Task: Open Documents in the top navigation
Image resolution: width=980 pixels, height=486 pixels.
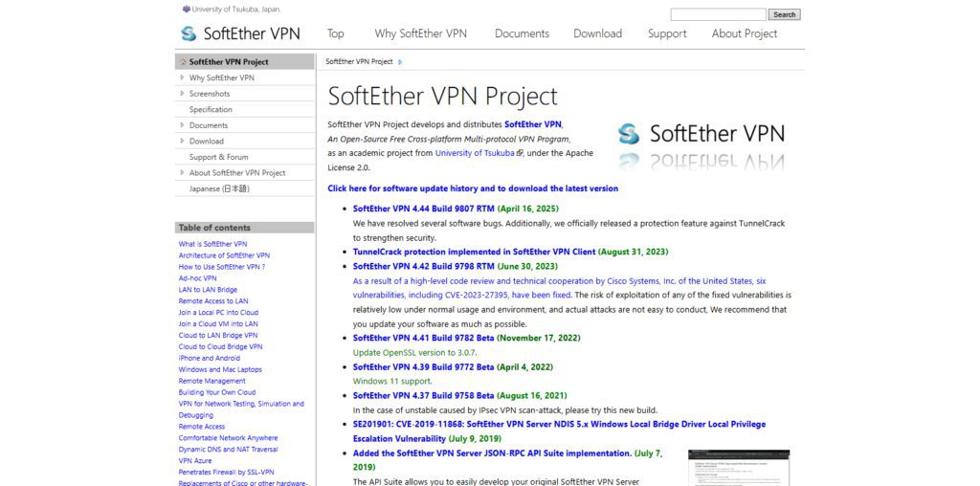Action: click(x=522, y=33)
